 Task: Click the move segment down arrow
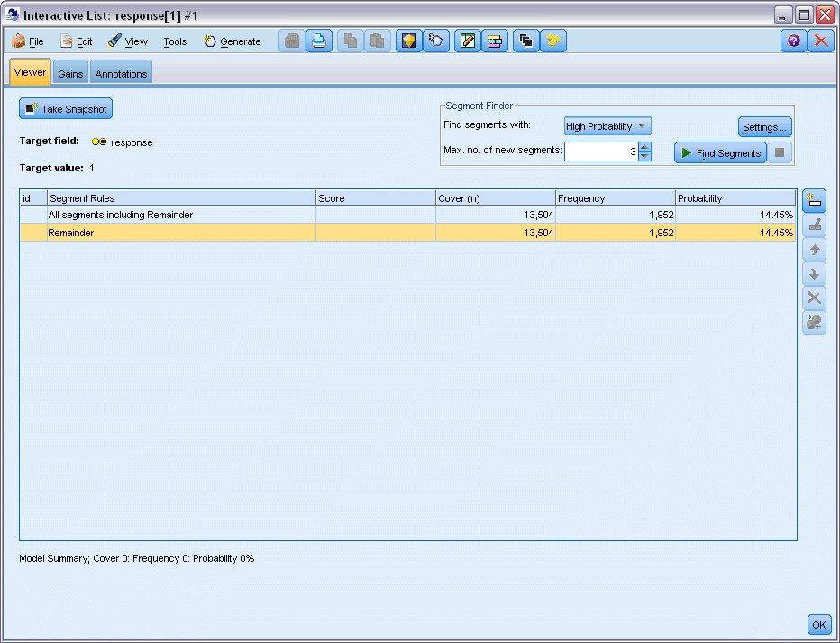click(814, 274)
